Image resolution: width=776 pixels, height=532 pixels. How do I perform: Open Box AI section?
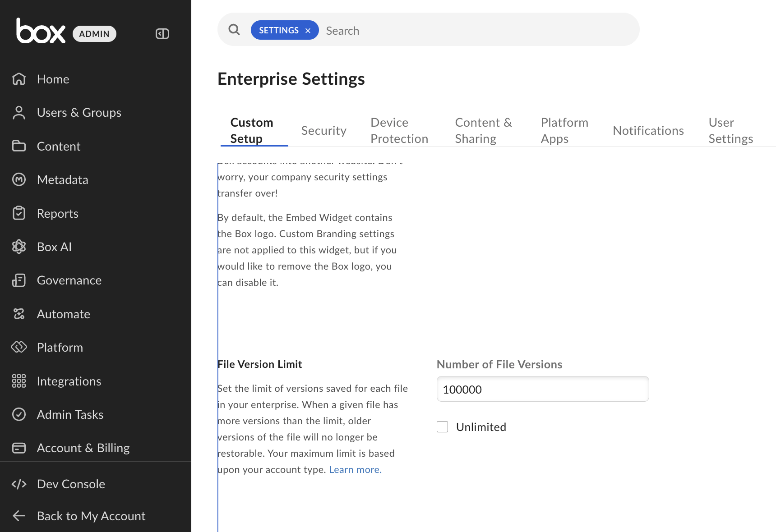click(x=54, y=247)
